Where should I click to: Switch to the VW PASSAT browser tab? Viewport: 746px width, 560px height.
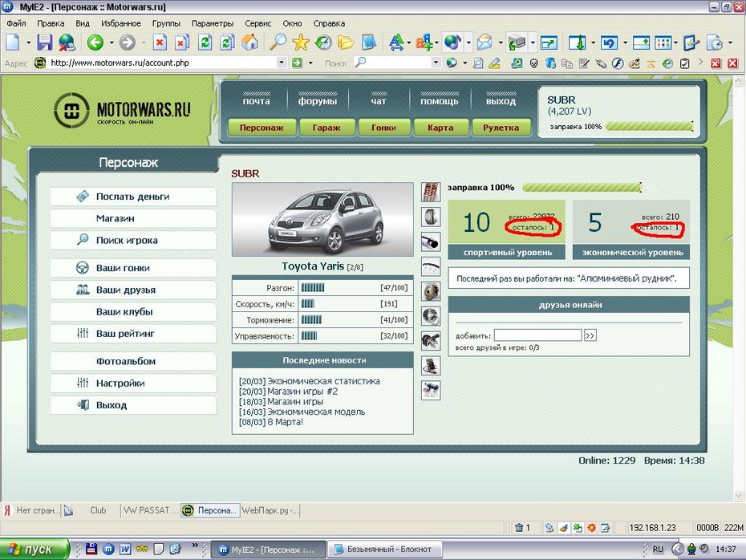[149, 510]
